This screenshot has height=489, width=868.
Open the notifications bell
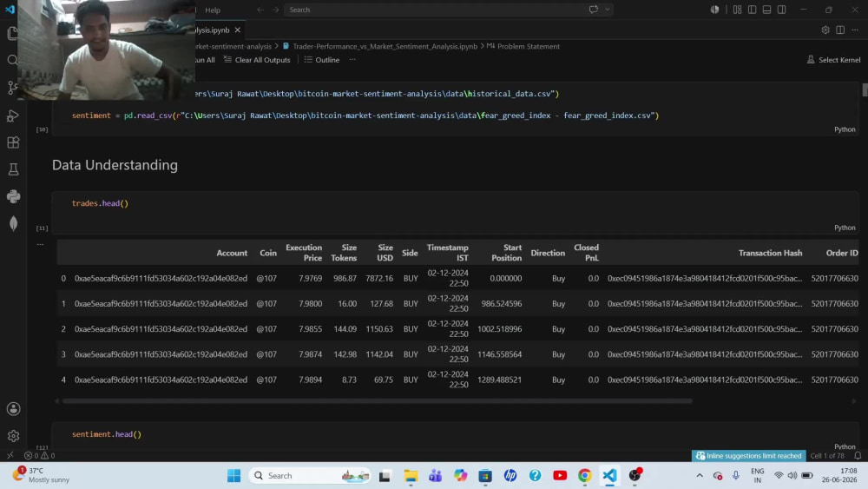pos(858,456)
